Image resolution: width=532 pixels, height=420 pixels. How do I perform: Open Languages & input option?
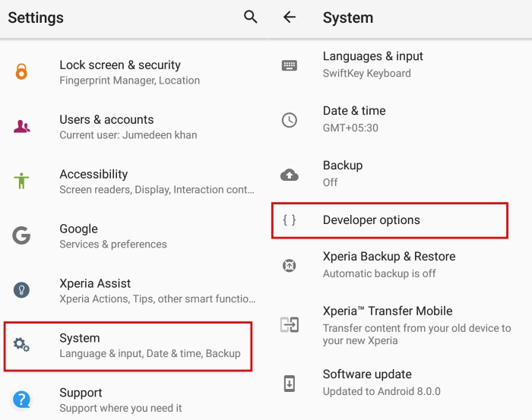tap(399, 65)
